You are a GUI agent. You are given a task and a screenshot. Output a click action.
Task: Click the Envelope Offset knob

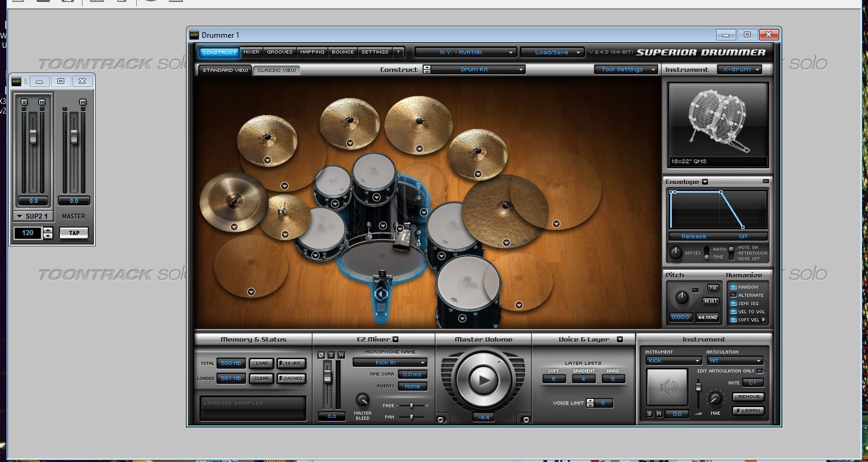(x=676, y=253)
